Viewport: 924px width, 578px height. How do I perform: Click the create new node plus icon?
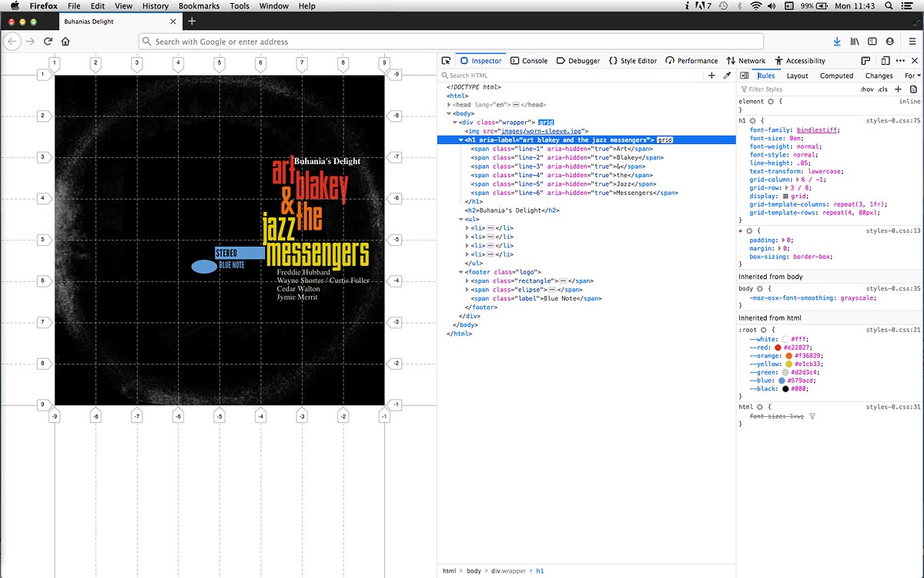tap(712, 75)
